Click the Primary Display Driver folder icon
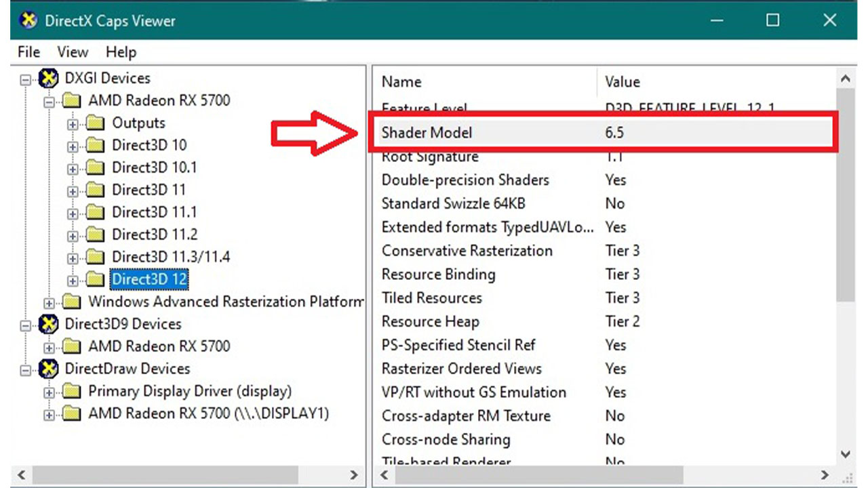Viewport: 868px width, 488px height. point(72,392)
